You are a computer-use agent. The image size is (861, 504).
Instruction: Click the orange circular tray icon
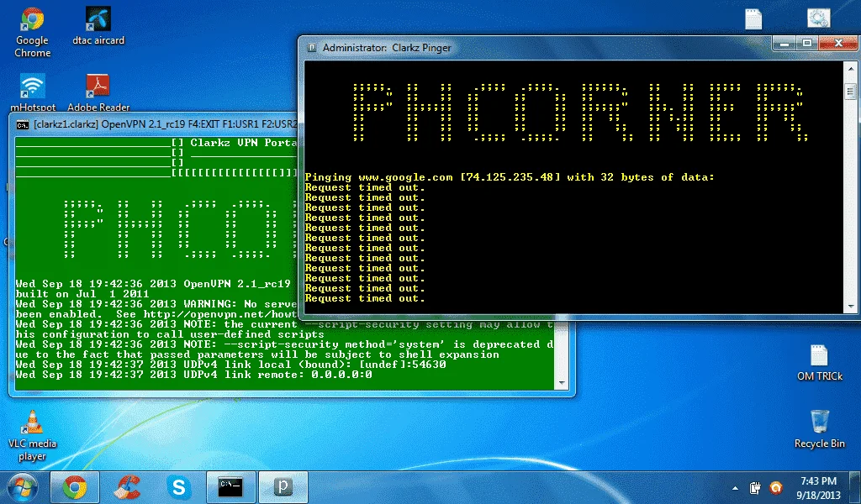(x=775, y=487)
